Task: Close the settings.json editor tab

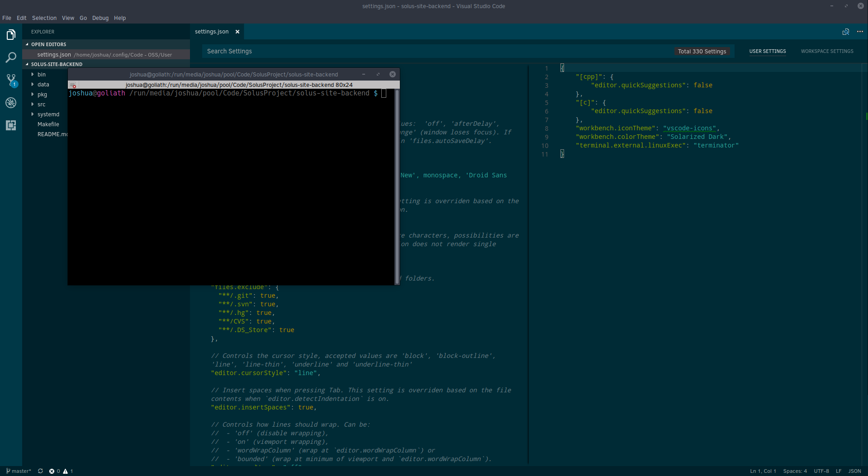Action: 237,32
